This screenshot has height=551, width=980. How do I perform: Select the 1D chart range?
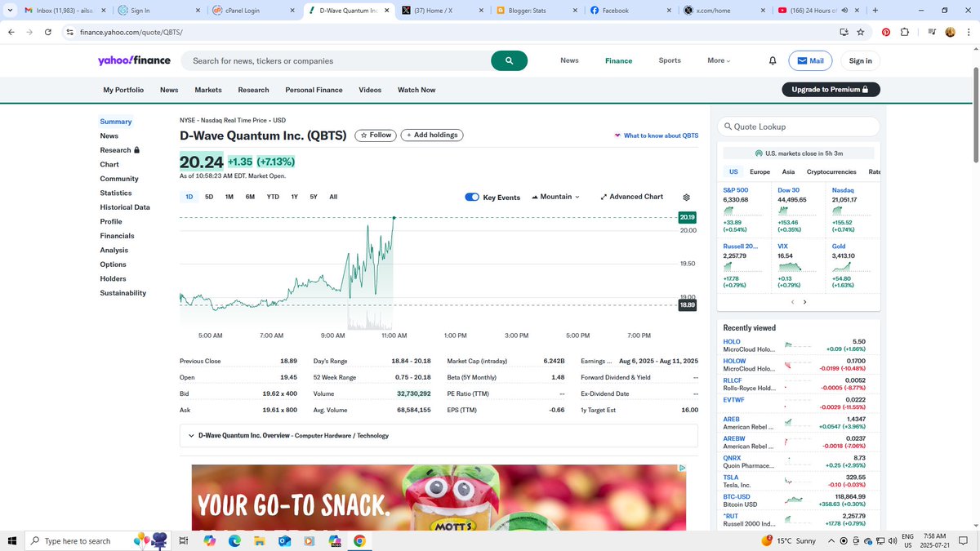coord(189,197)
